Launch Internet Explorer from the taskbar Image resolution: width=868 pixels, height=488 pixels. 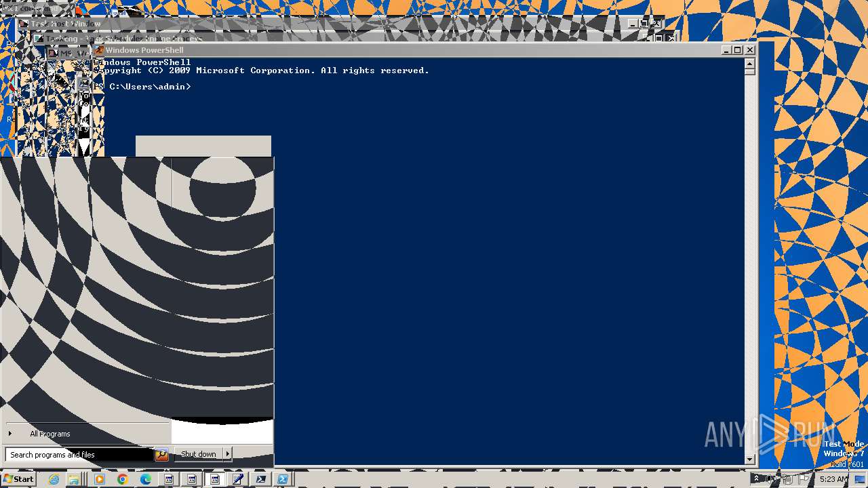click(x=54, y=479)
